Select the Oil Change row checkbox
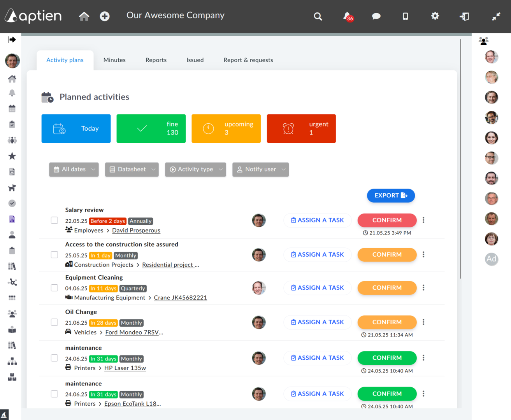Viewport: 511px width, 420px height. click(54, 322)
